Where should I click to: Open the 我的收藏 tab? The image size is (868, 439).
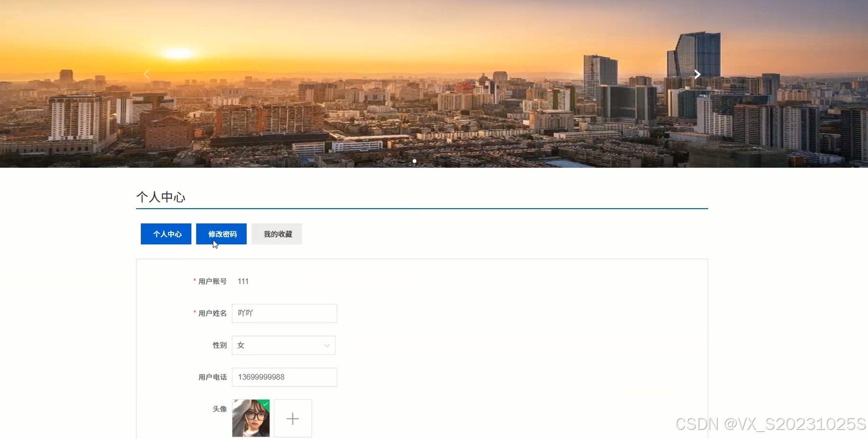277,234
